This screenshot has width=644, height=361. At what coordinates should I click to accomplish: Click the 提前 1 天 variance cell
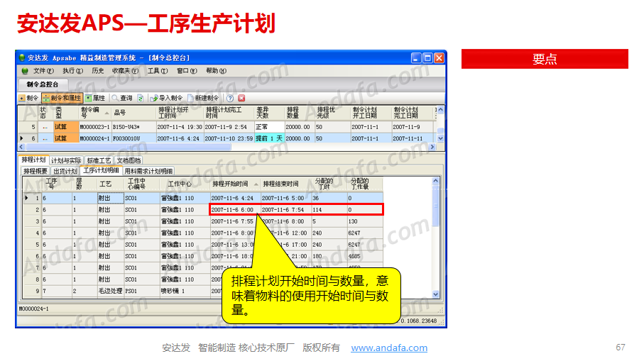(269, 139)
